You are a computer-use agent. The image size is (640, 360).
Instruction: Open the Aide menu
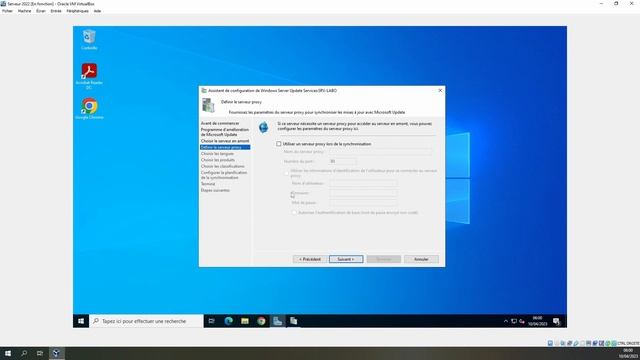point(97,11)
